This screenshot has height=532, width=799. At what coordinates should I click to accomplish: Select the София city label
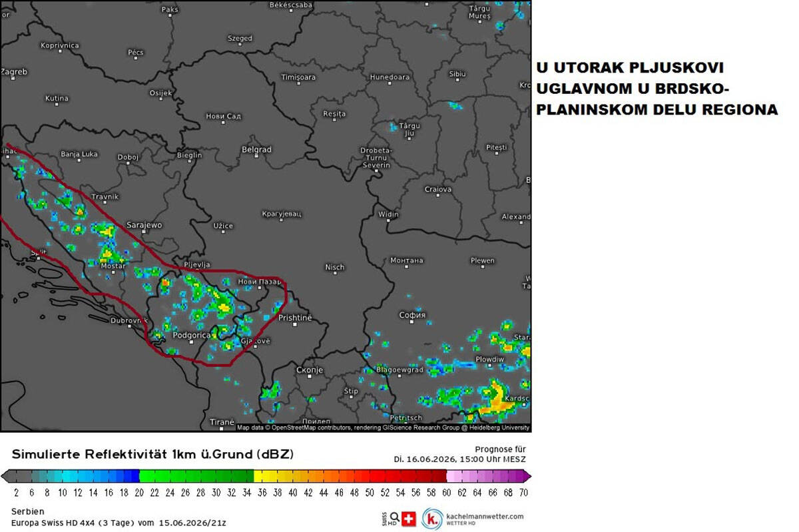[412, 315]
